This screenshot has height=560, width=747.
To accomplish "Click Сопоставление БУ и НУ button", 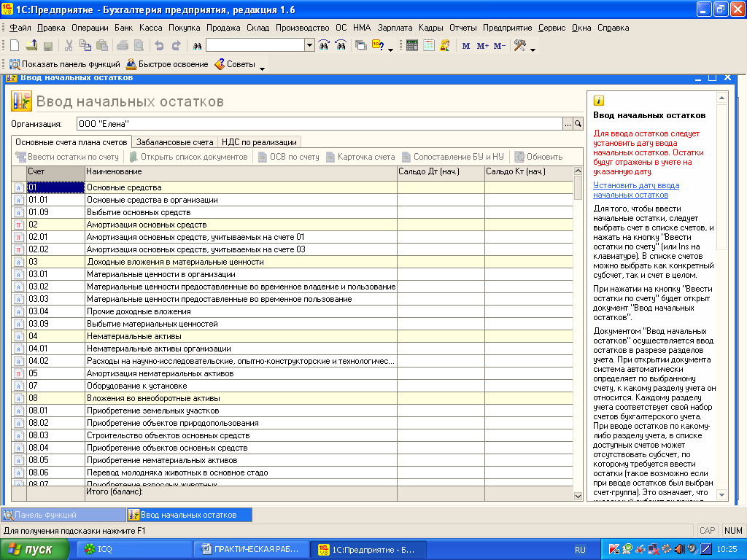I will click(452, 157).
